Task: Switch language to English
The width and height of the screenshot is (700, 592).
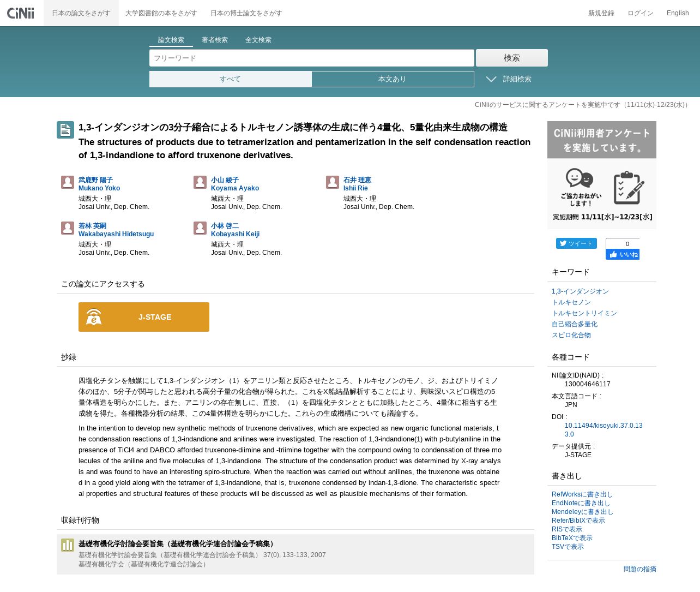Action: [x=678, y=13]
